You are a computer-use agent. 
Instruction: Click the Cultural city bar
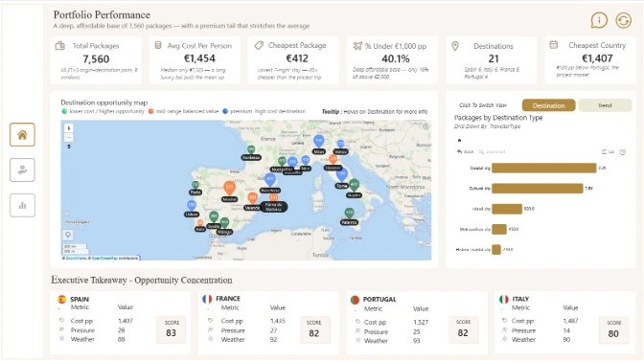click(538, 189)
